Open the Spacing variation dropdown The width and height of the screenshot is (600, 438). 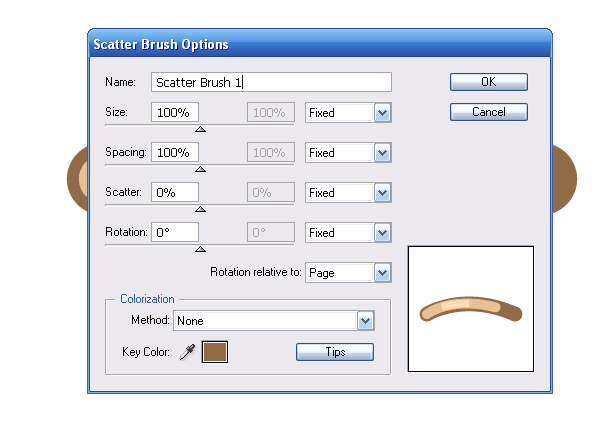[x=348, y=153]
